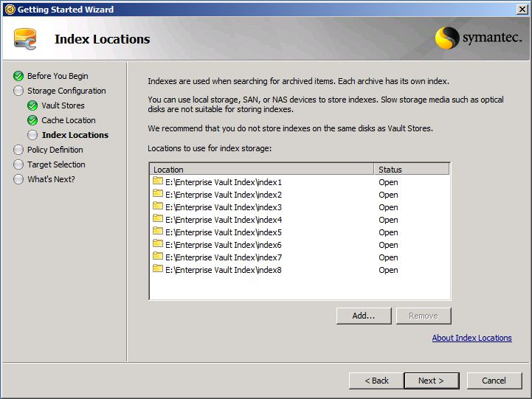The height and width of the screenshot is (399, 532).
Task: Open the About Index Locations link
Action: coord(472,338)
